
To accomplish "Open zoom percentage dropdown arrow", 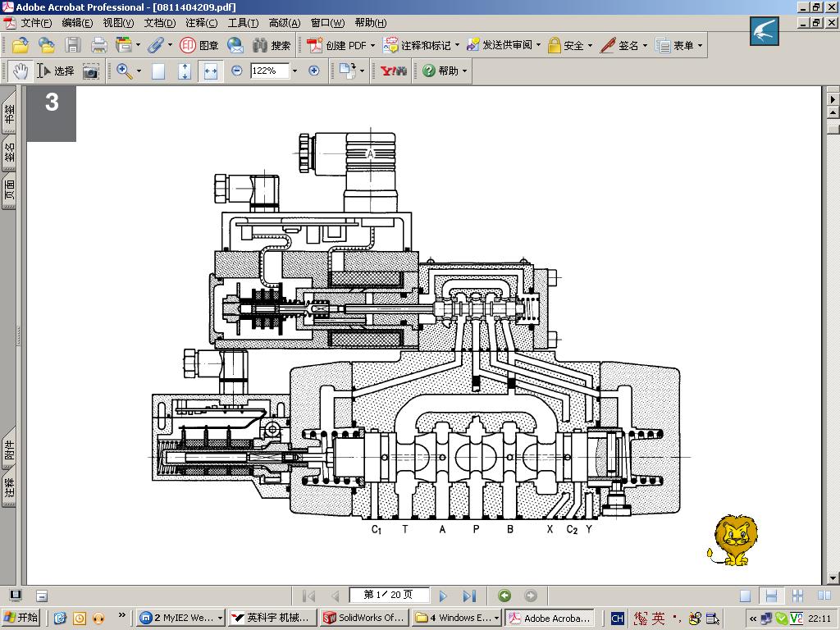I will (294, 71).
